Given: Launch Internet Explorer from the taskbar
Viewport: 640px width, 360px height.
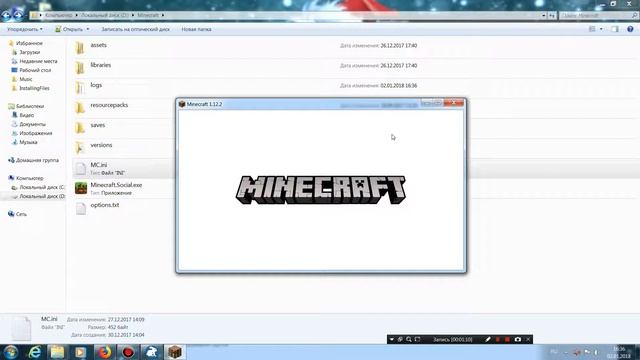Looking at the screenshot, I should pos(35,352).
